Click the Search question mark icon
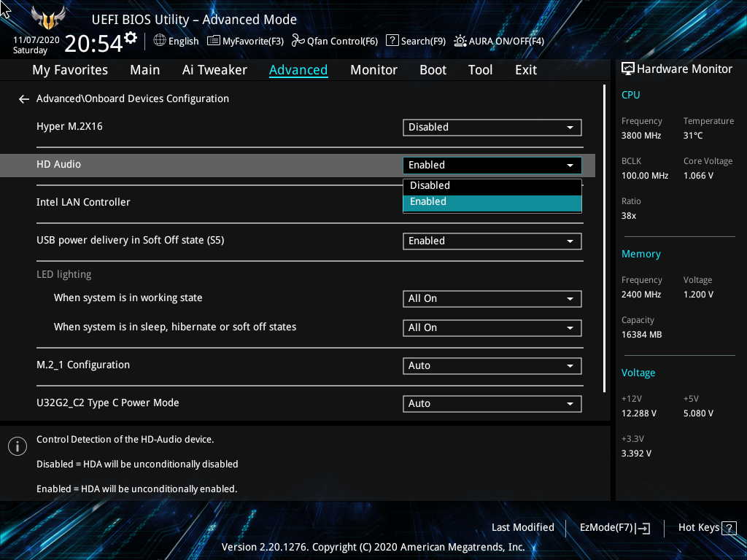 (x=392, y=41)
